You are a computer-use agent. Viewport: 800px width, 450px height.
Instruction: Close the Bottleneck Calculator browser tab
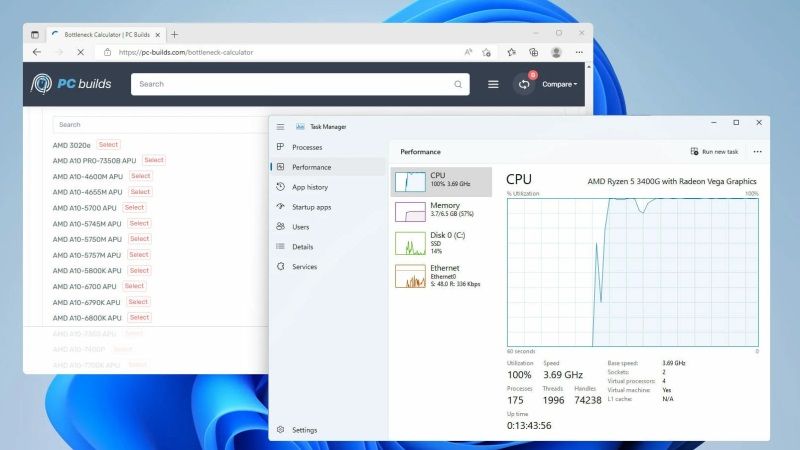[158, 35]
